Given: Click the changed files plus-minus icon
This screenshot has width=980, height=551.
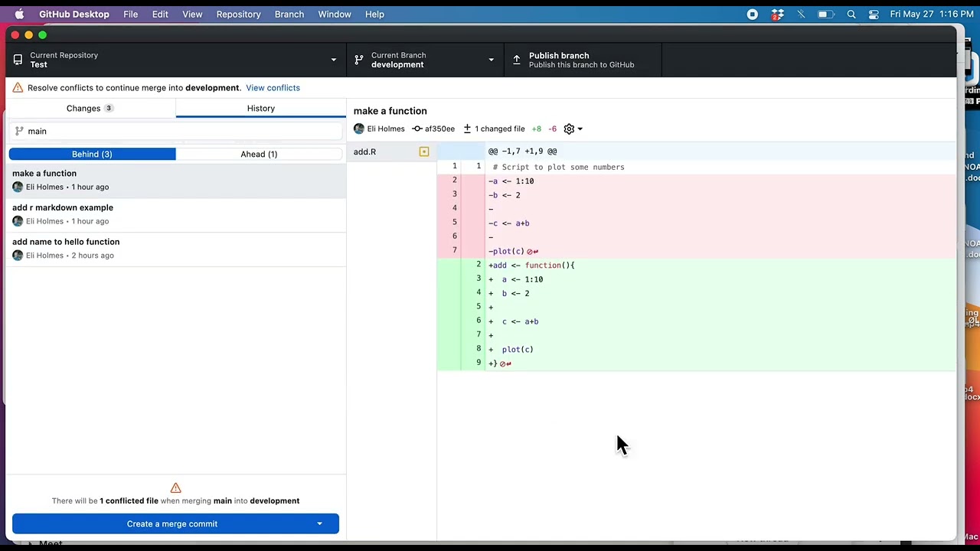Looking at the screenshot, I should coord(467,129).
